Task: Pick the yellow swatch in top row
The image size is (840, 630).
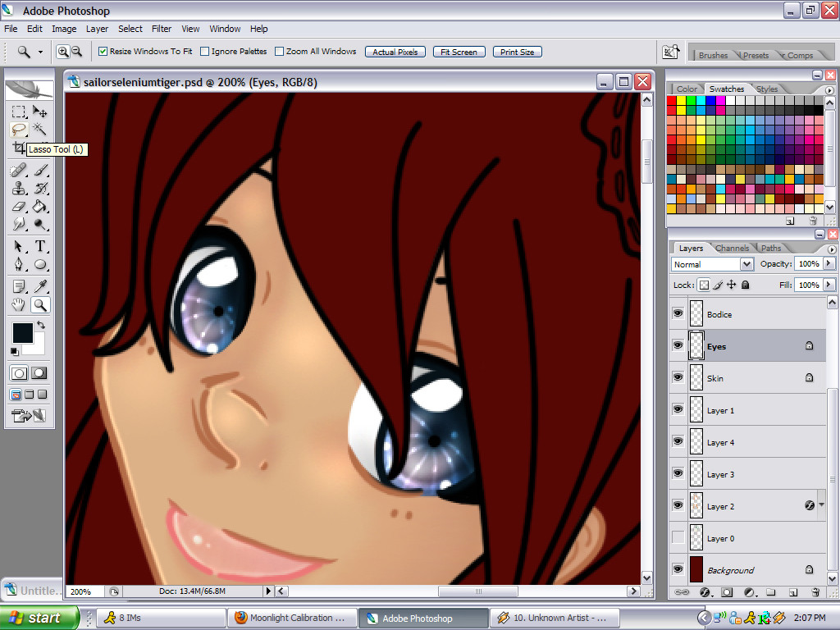Action: 682,100
